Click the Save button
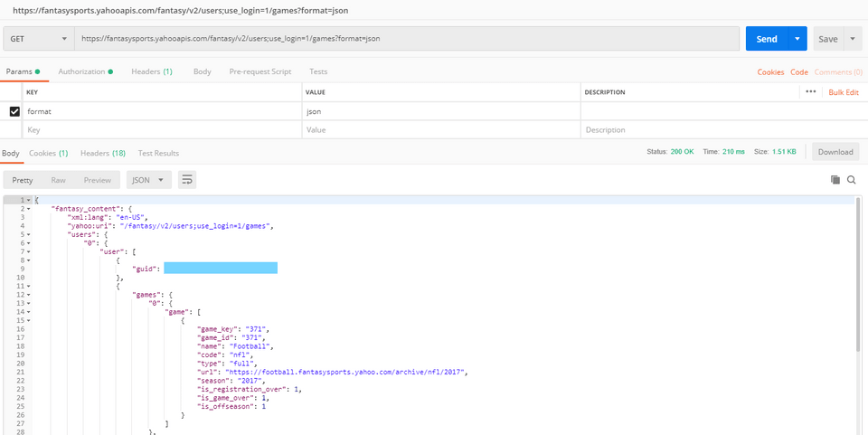The image size is (868, 435). click(828, 39)
